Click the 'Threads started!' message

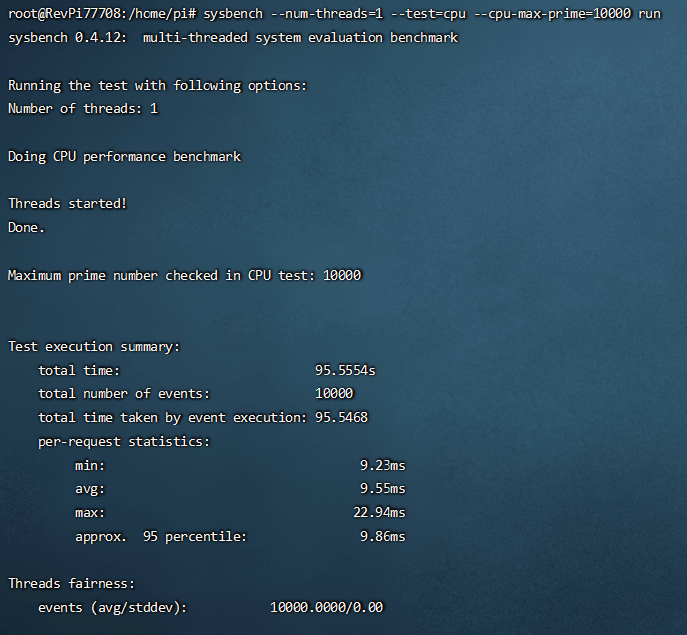point(68,203)
